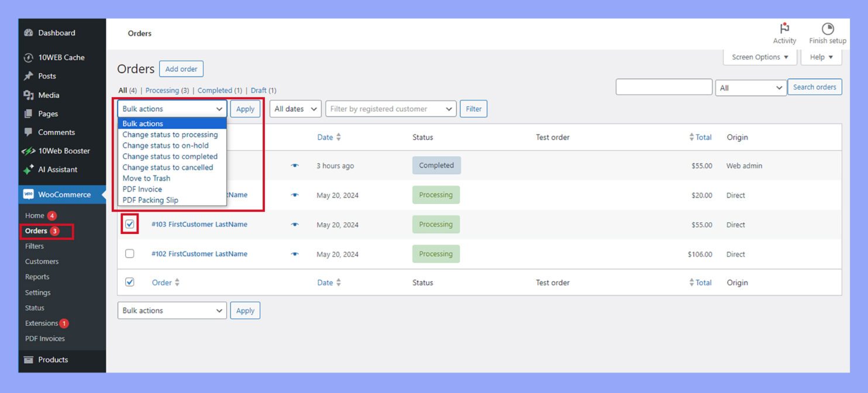868x393 pixels.
Task: Open the Media library icon
Action: coord(28,95)
